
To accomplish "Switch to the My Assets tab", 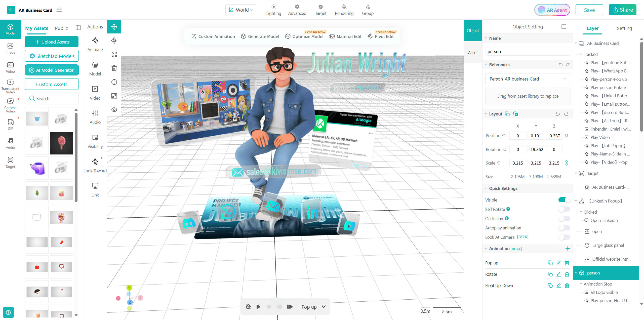I will coord(36,28).
